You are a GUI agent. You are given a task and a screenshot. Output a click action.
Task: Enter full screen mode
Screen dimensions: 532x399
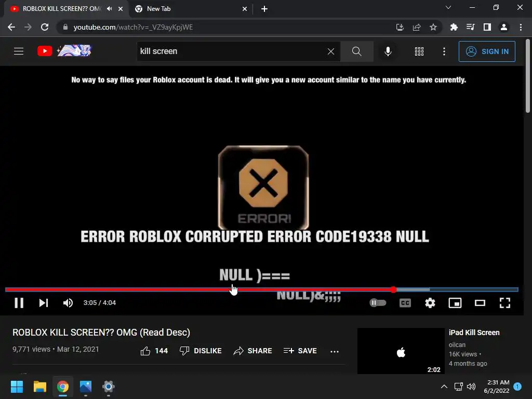(505, 303)
